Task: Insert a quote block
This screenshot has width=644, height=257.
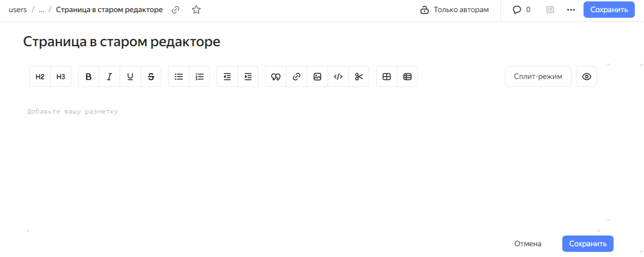Action: coord(276,77)
